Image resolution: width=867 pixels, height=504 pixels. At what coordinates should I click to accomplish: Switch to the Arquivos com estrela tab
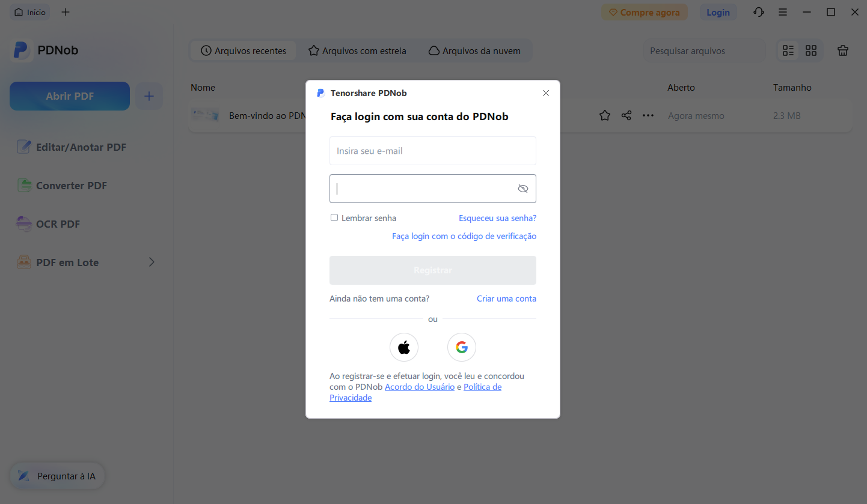pos(357,50)
